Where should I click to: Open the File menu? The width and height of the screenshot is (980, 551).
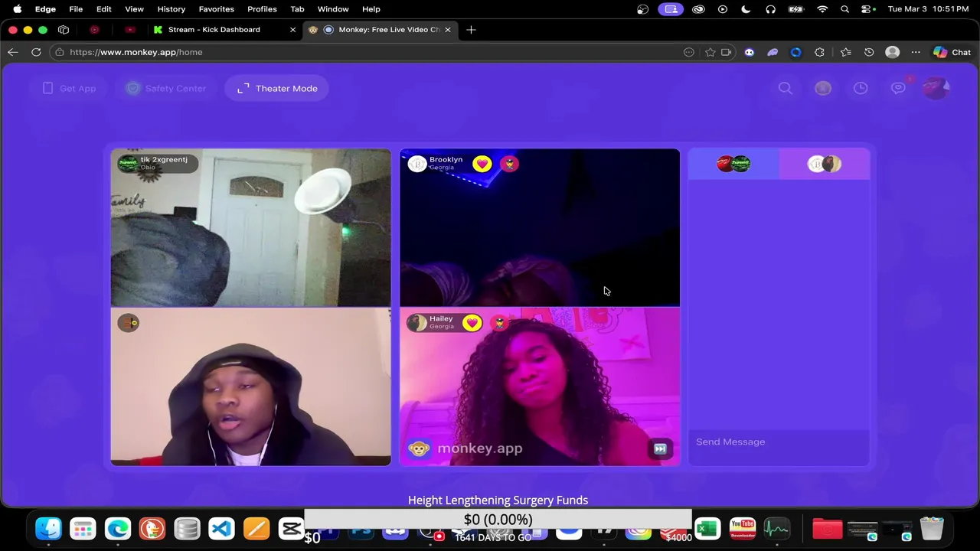(76, 9)
